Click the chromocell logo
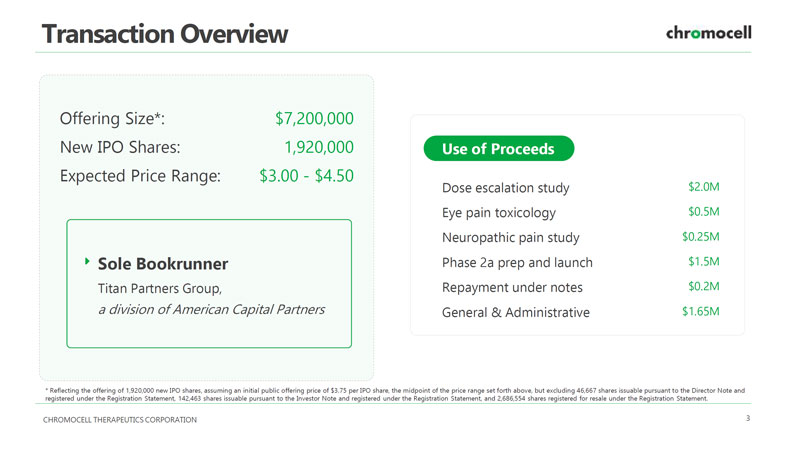 click(708, 33)
